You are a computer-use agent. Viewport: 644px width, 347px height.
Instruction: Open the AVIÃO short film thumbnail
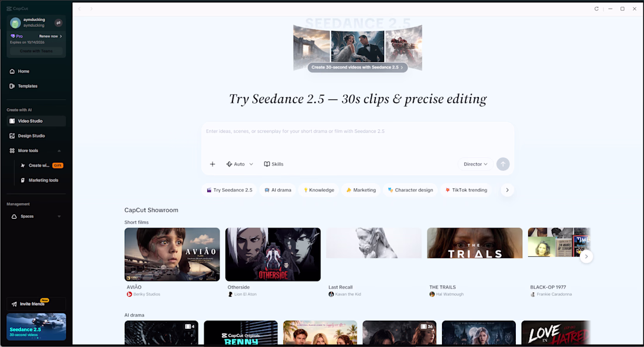172,255
